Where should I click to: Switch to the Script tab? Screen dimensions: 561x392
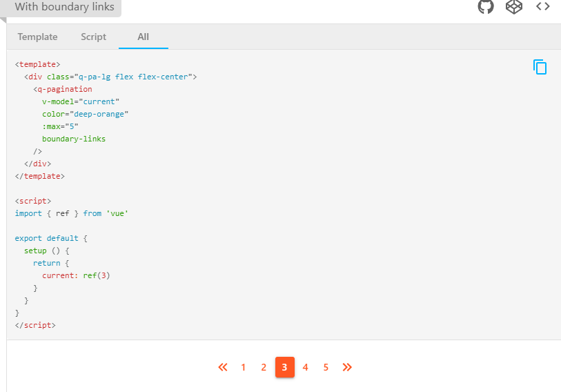pyautogui.click(x=93, y=37)
